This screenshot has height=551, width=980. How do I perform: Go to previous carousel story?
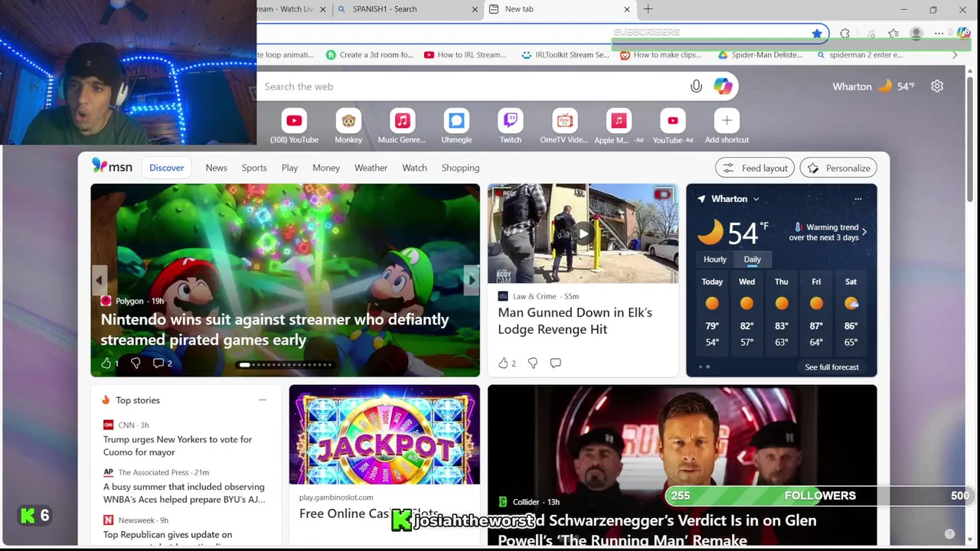point(99,280)
